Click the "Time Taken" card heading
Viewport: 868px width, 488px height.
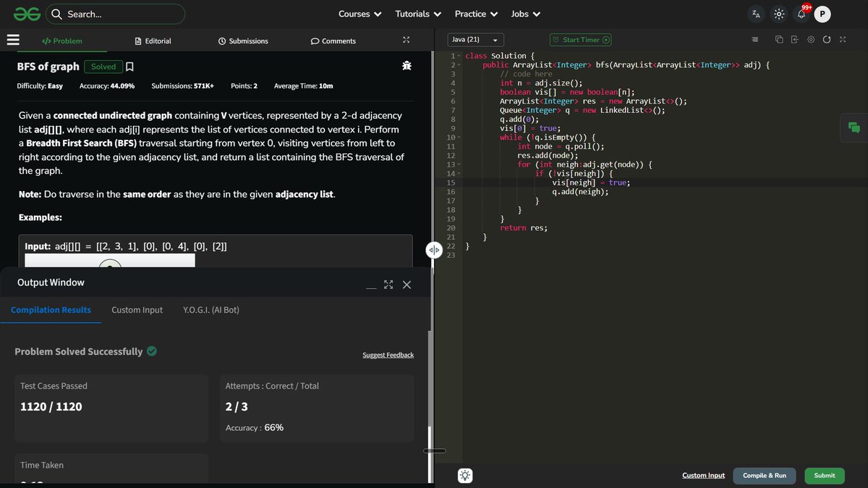click(42, 466)
